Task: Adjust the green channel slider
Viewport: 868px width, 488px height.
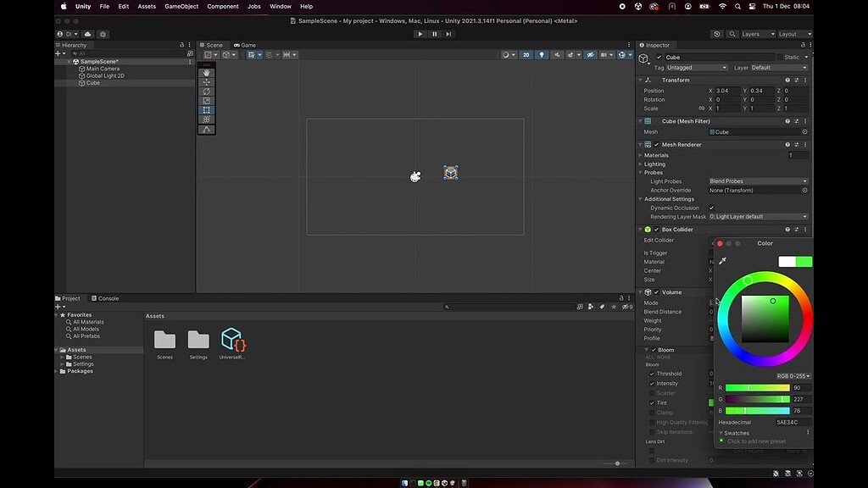Action: click(x=757, y=399)
